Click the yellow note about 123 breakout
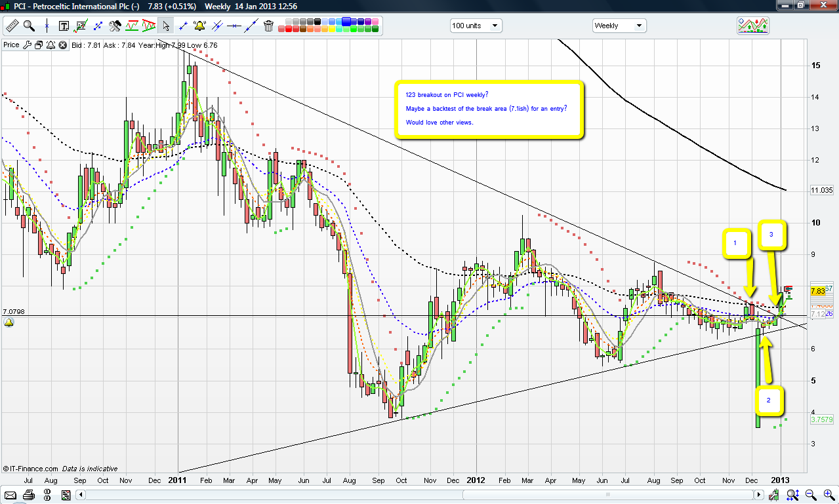 (489, 109)
